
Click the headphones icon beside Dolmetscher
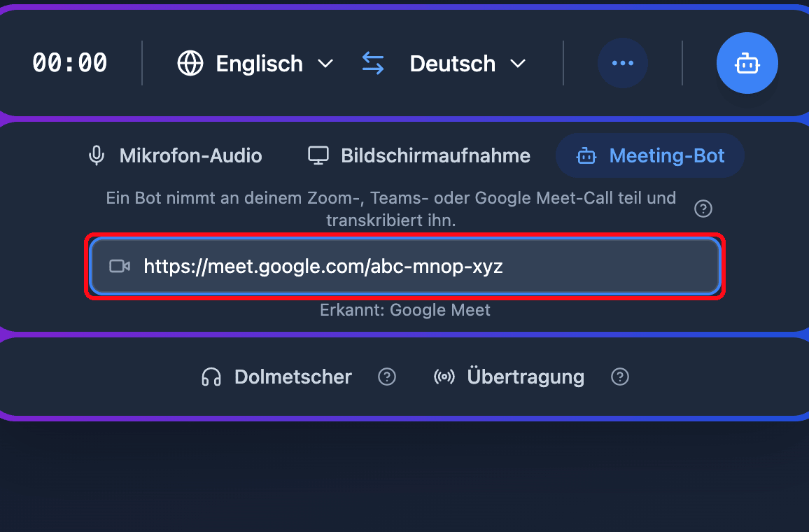[x=211, y=377]
